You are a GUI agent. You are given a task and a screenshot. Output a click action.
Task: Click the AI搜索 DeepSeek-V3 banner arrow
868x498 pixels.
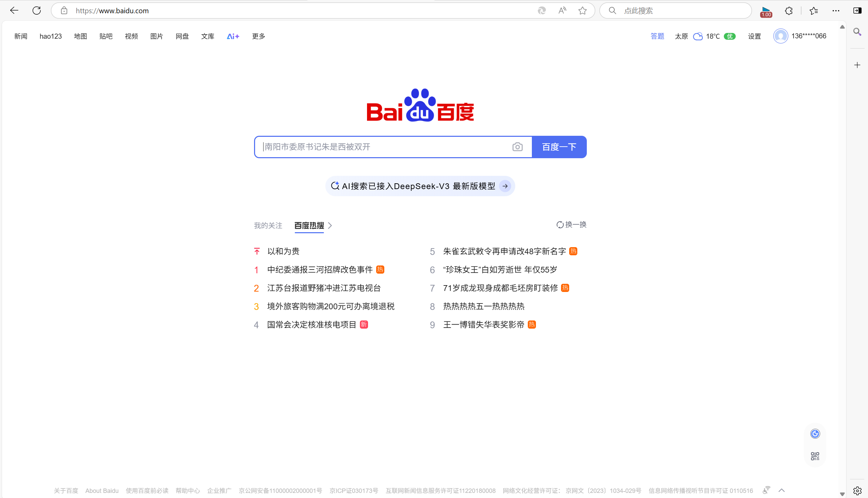[x=505, y=186]
